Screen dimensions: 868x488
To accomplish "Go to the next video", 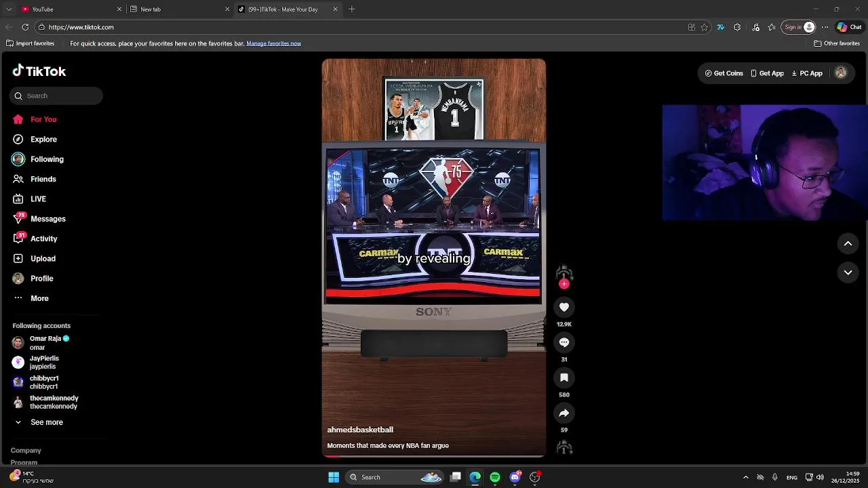I will 848,272.
